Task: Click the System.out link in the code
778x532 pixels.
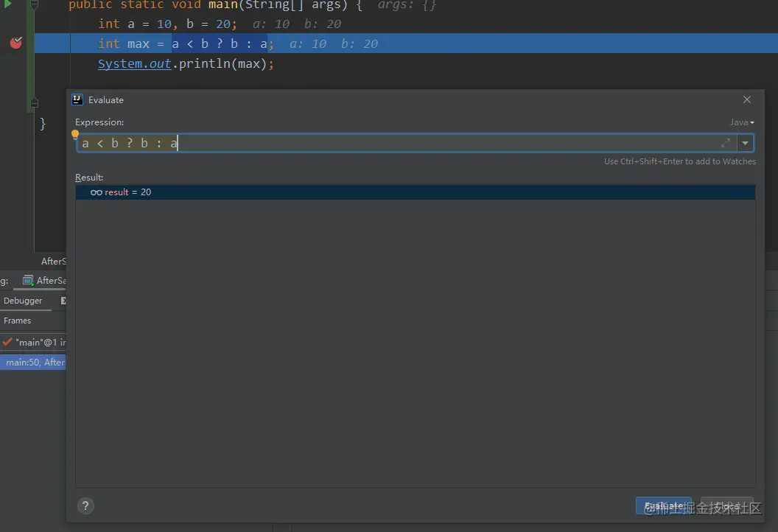Action: 134,63
